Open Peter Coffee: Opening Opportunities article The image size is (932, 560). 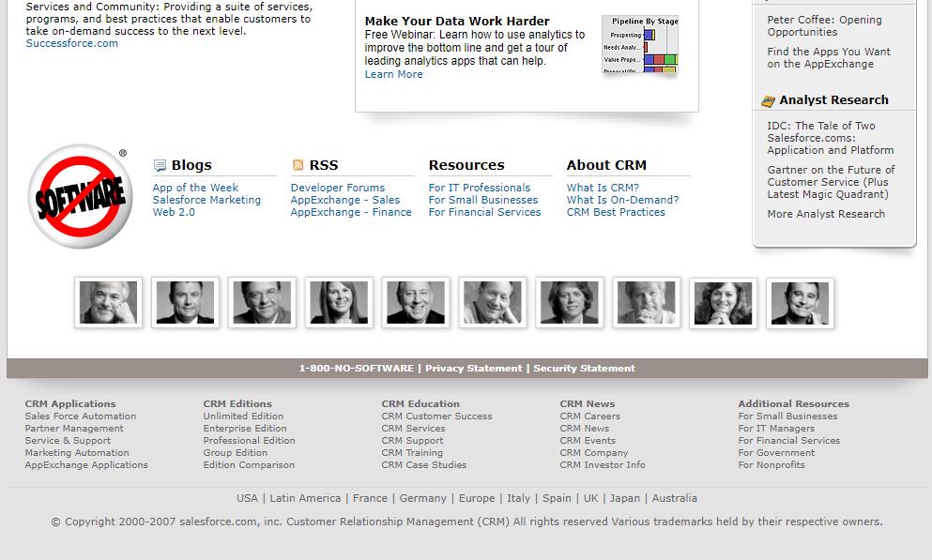coord(824,25)
